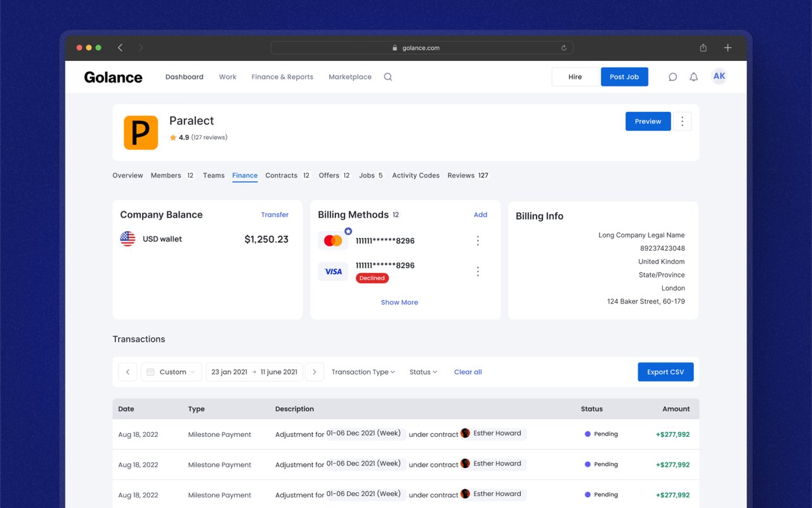
Task: Expand the Transaction Type filter
Action: click(363, 372)
